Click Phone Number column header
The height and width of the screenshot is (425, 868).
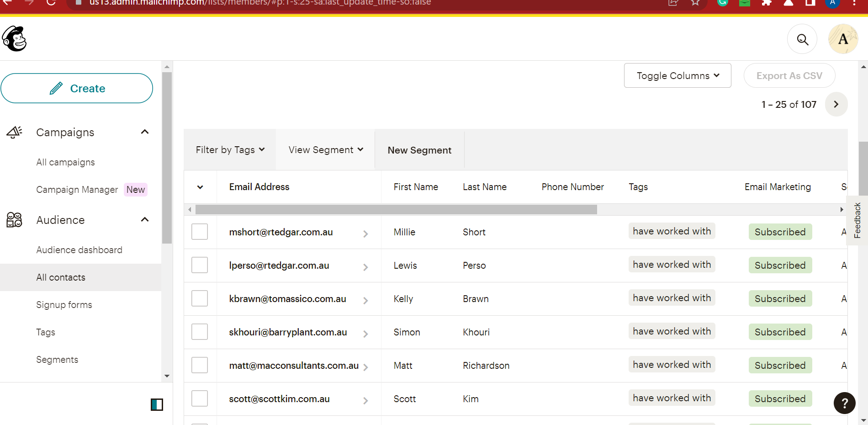(572, 187)
